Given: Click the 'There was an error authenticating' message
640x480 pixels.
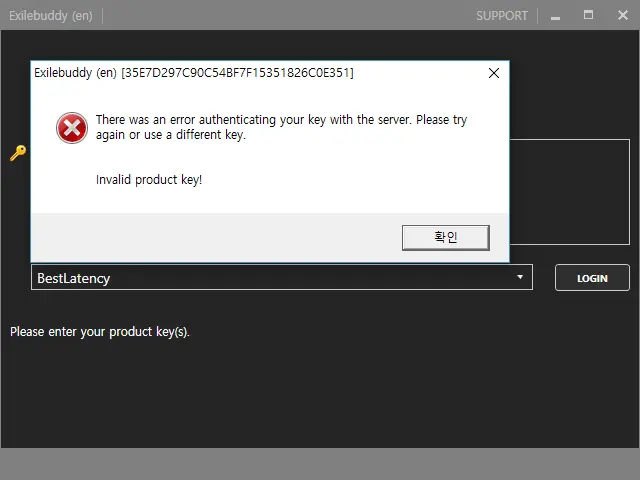Looking at the screenshot, I should coord(281,127).
